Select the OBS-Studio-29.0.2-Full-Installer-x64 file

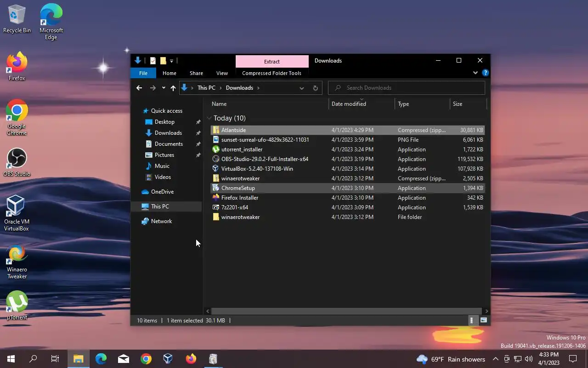tap(347, 159)
